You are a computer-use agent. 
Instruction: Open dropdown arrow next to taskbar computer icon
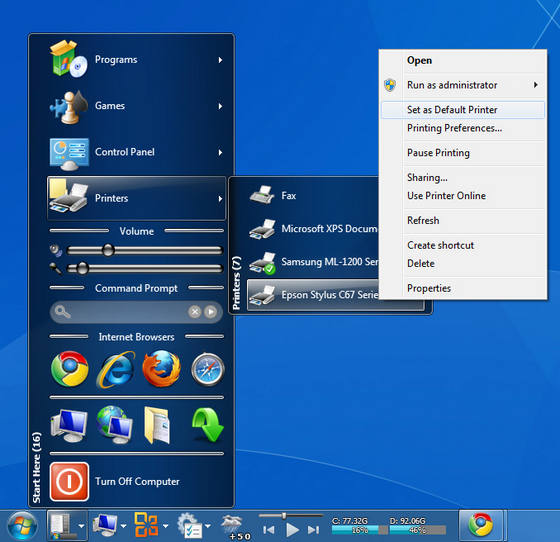124,526
